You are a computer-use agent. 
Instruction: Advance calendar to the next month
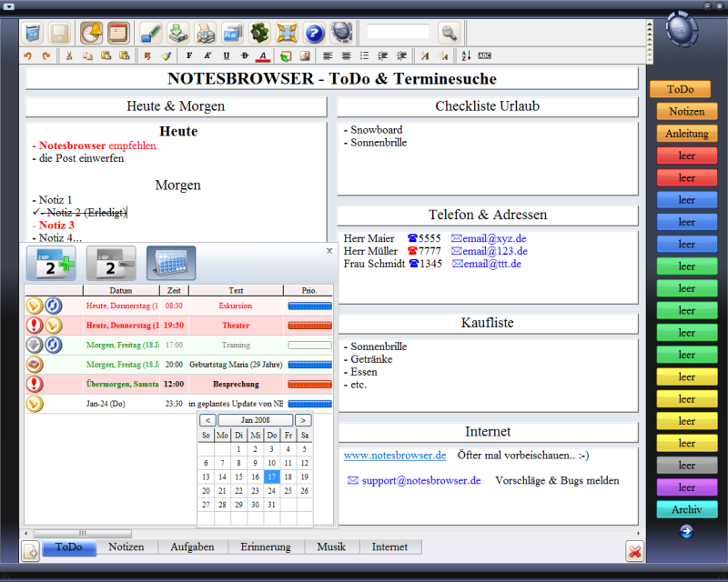tap(303, 420)
